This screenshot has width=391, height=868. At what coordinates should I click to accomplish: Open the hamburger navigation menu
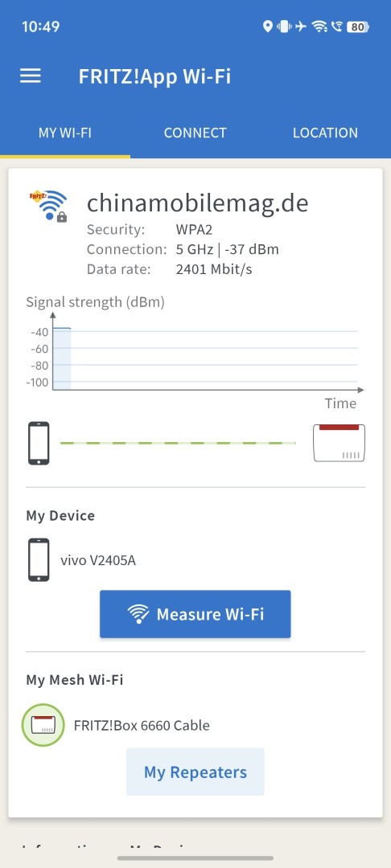[x=31, y=76]
